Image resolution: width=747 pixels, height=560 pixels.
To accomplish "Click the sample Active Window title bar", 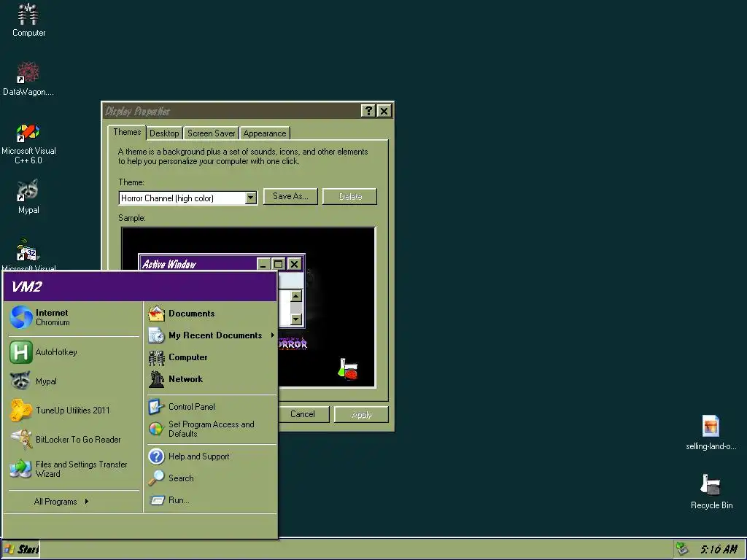I will point(198,264).
